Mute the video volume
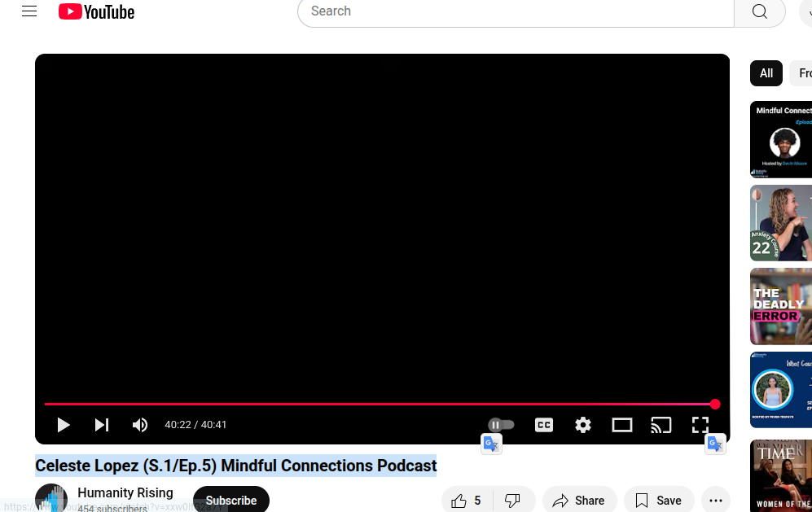 (x=140, y=425)
